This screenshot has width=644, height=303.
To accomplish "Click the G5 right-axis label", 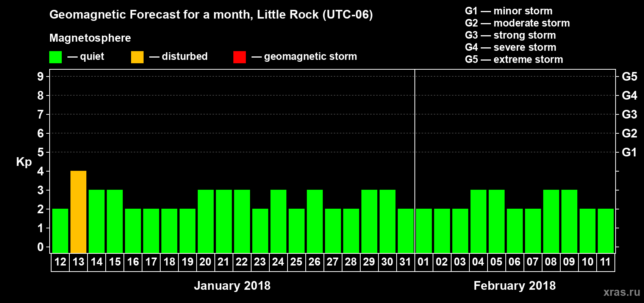I will pyautogui.click(x=629, y=77).
